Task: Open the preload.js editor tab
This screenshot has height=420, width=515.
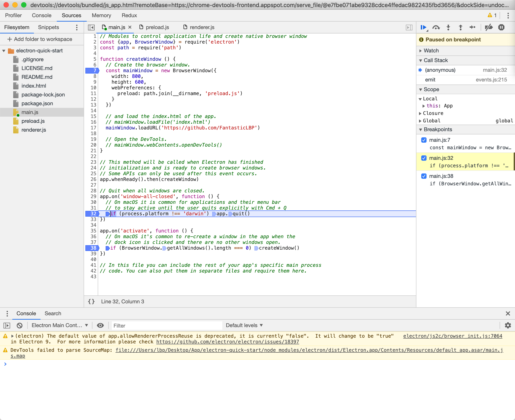Action: click(x=157, y=27)
